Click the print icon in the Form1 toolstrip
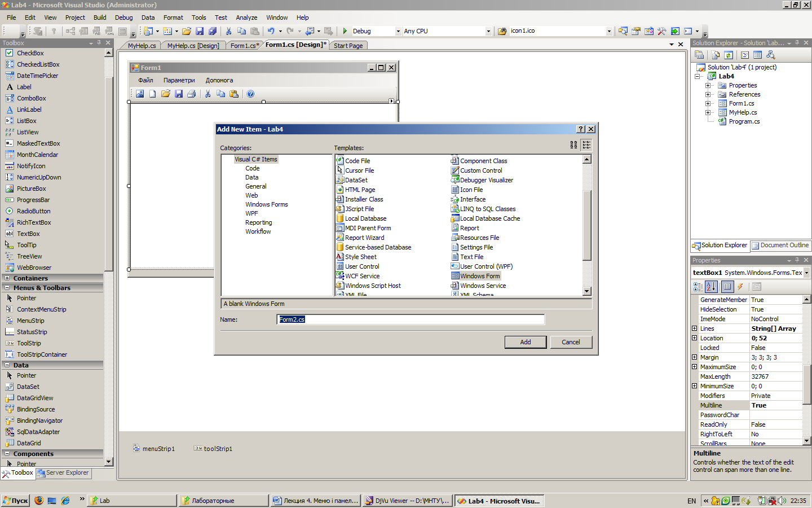This screenshot has height=508, width=812. coord(191,94)
